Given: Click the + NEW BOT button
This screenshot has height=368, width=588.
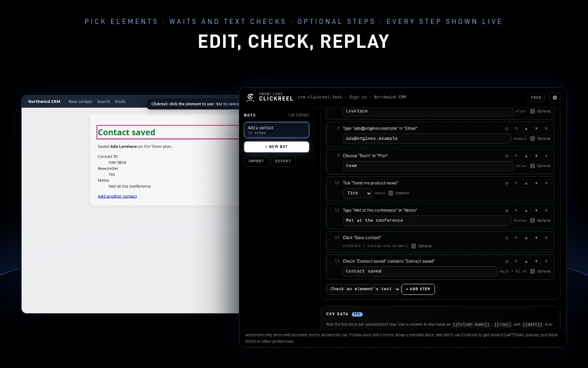Looking at the screenshot, I should point(277,147).
